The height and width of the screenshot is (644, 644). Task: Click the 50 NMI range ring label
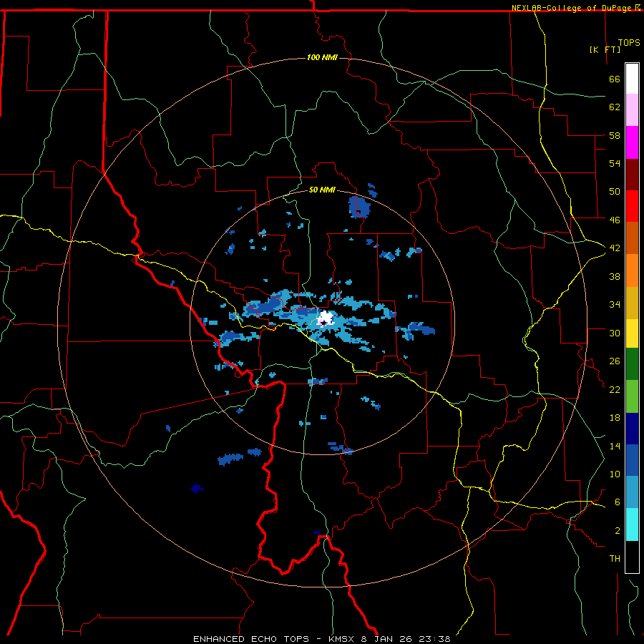323,190
